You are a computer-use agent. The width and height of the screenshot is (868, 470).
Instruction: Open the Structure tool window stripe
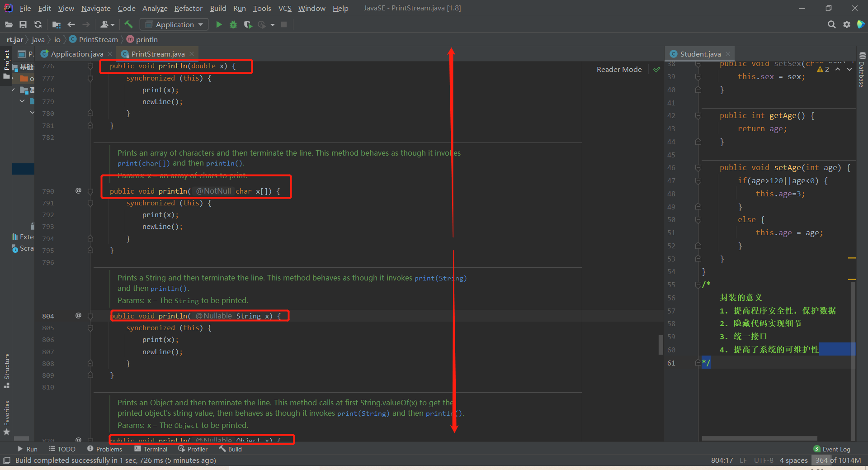(x=7, y=370)
